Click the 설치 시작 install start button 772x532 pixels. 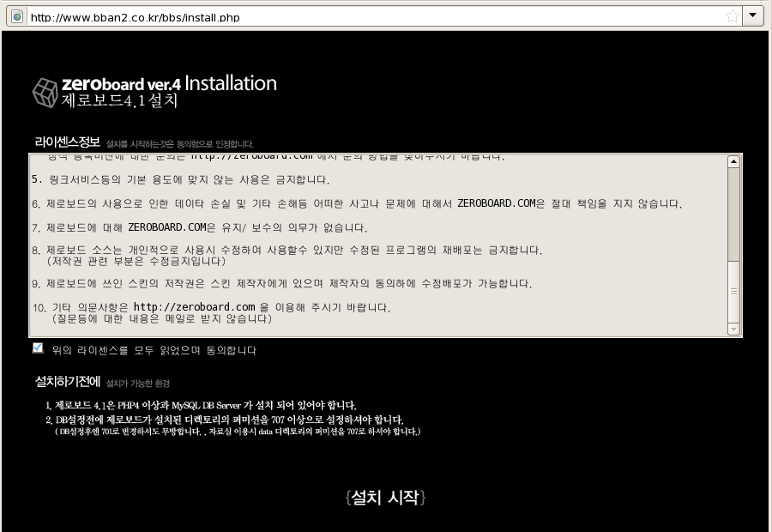(385, 497)
